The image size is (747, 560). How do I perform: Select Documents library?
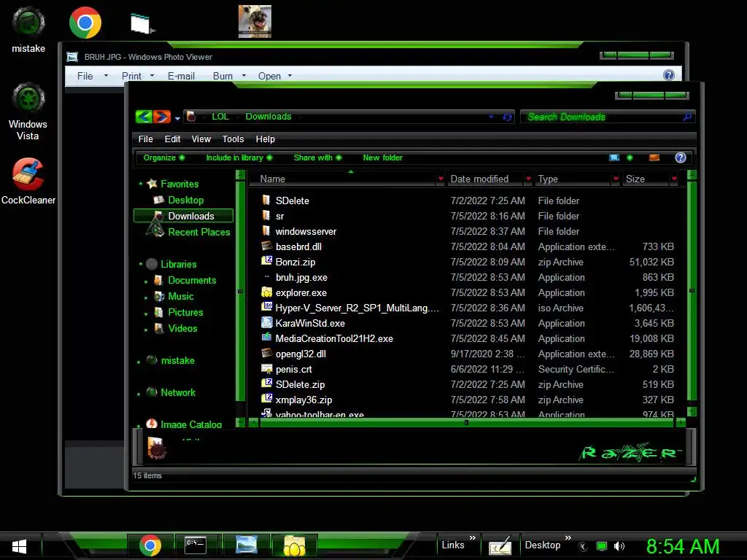pos(192,280)
